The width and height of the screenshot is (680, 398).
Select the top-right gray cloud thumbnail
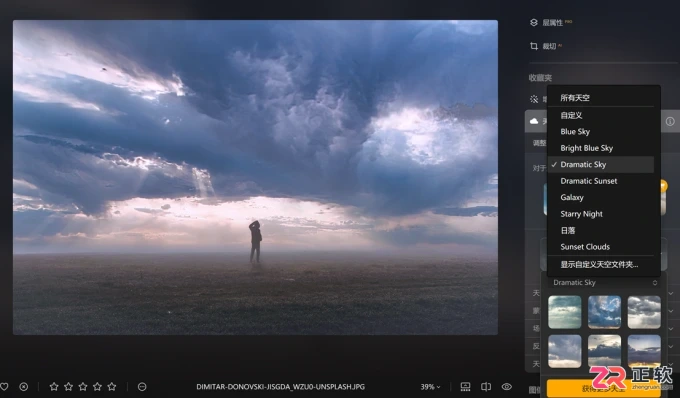tap(644, 312)
